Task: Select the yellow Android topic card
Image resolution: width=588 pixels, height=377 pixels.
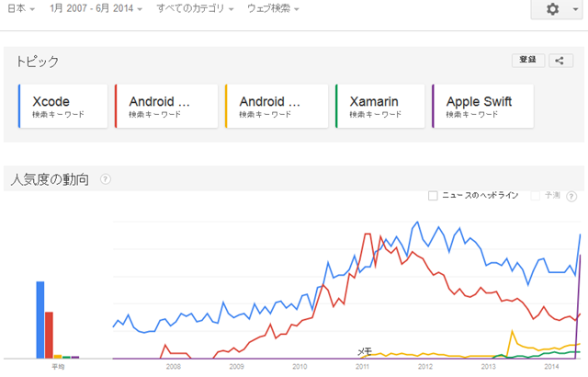Action: 277,106
